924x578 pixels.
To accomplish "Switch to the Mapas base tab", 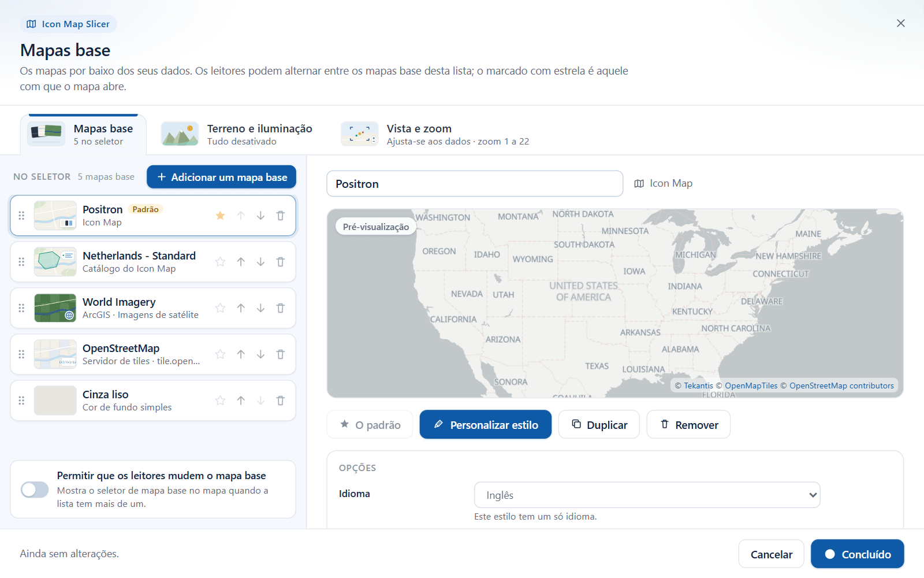I will pos(83,135).
